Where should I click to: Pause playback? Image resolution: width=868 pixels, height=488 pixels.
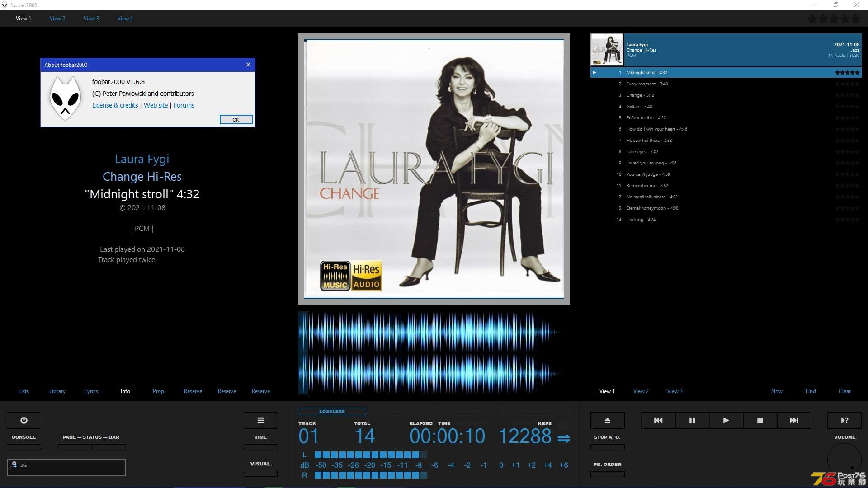(x=692, y=420)
